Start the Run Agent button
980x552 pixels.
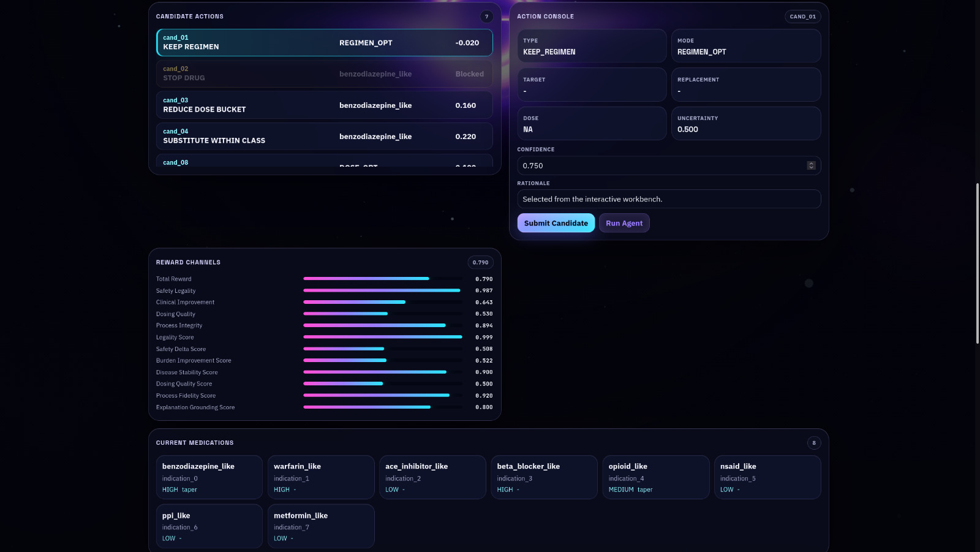[624, 223]
